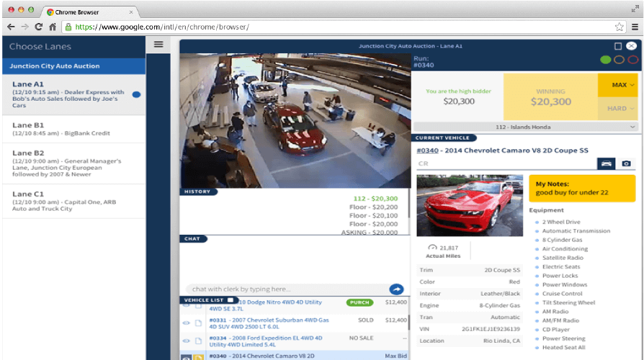Open the Chrome menu hamburger icon
The image size is (644, 360).
tap(635, 27)
